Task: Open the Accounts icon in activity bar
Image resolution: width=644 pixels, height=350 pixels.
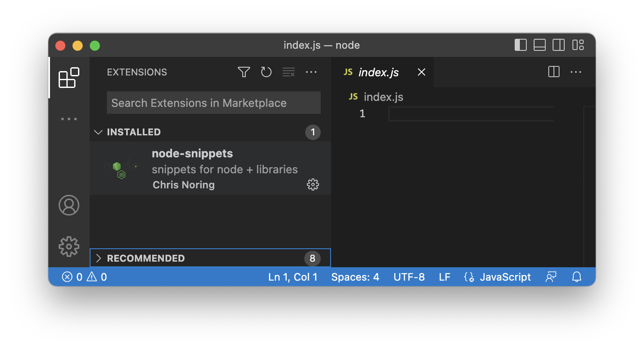Action: tap(69, 205)
